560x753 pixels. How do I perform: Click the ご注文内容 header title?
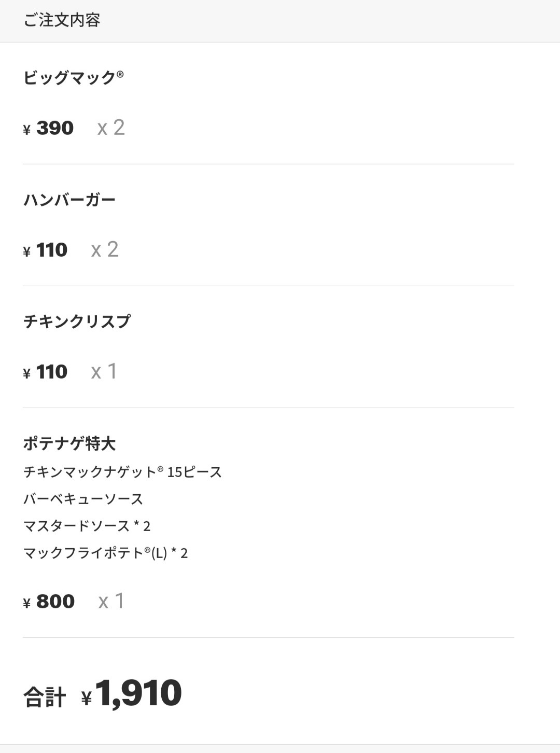(x=62, y=20)
